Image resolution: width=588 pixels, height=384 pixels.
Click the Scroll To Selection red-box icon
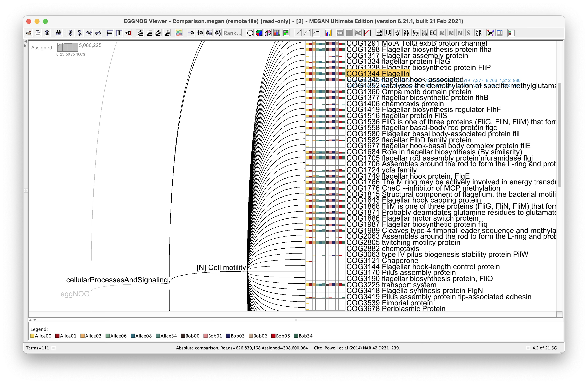tap(128, 33)
